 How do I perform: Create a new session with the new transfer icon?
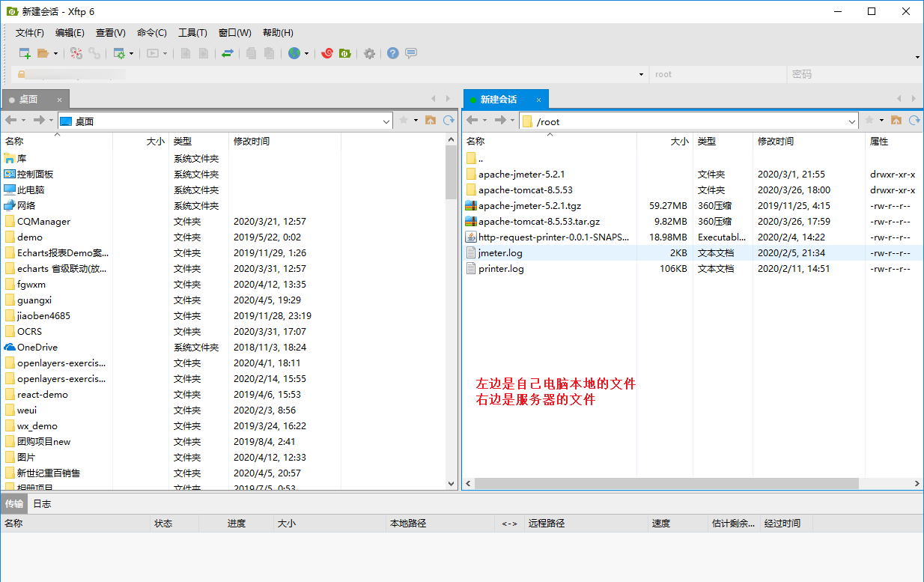point(24,53)
